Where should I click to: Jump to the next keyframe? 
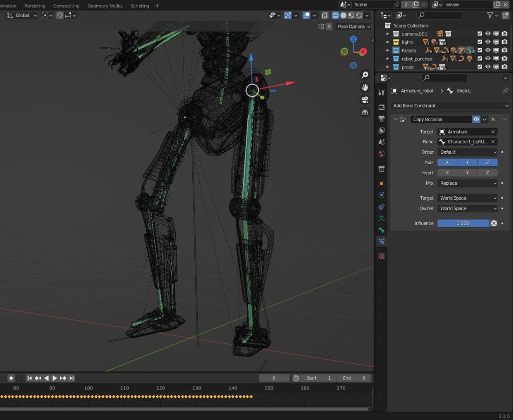pyautogui.click(x=63, y=378)
